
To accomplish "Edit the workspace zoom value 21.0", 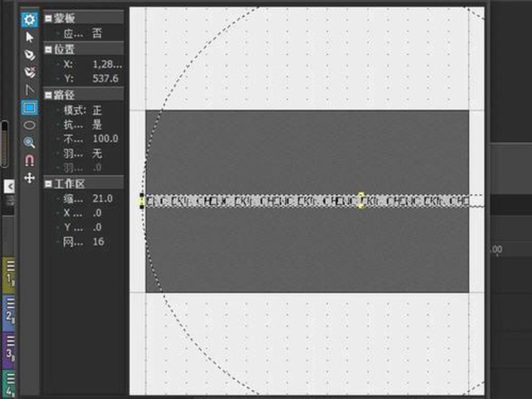I will 102,198.
